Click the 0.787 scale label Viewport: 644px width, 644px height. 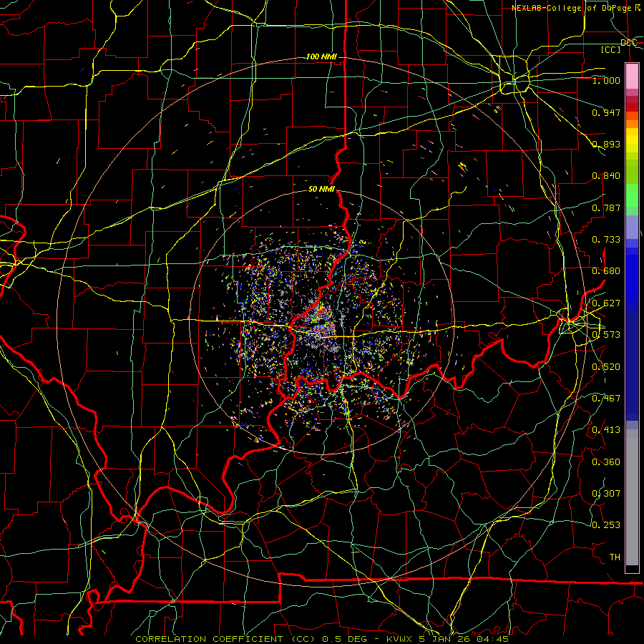(606, 208)
